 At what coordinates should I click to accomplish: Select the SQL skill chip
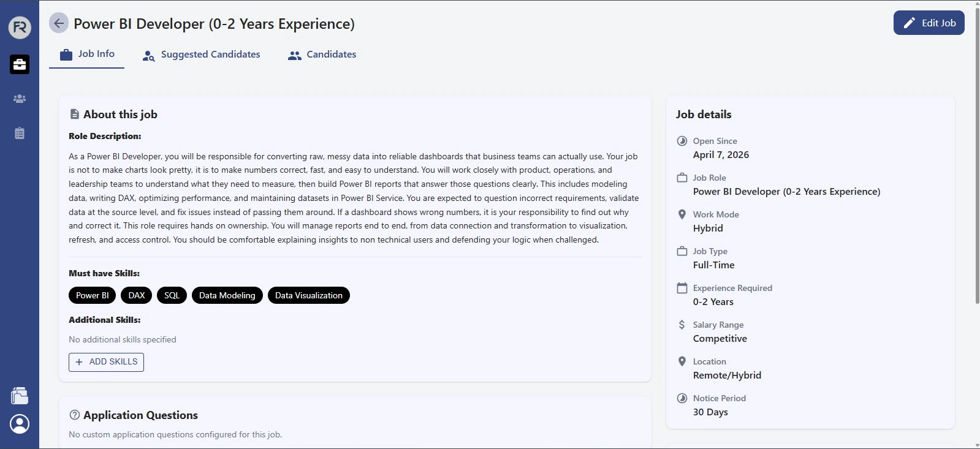click(172, 295)
